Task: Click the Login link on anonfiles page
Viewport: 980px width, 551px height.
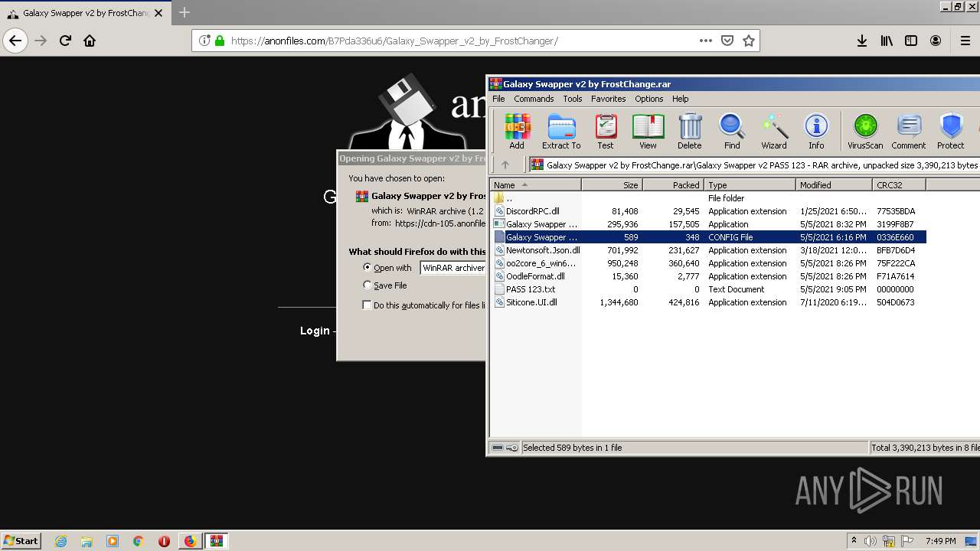Action: coord(315,331)
